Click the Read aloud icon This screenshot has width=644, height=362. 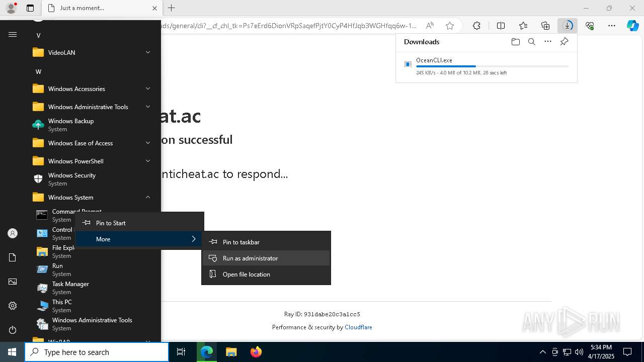(x=430, y=26)
